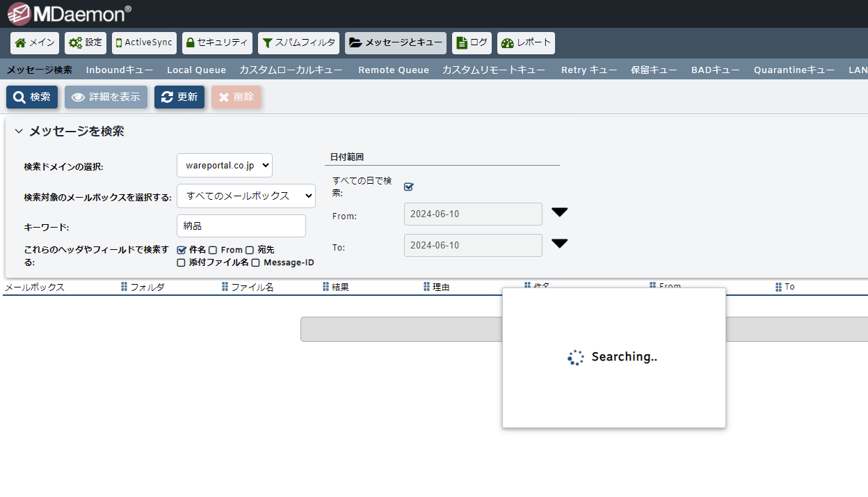The width and height of the screenshot is (868, 497).
Task: Switch to the Inboundキュー tab
Action: pyautogui.click(x=120, y=70)
